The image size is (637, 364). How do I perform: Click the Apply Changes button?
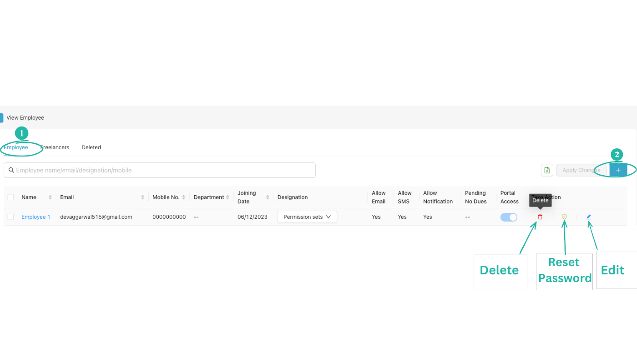(x=581, y=170)
